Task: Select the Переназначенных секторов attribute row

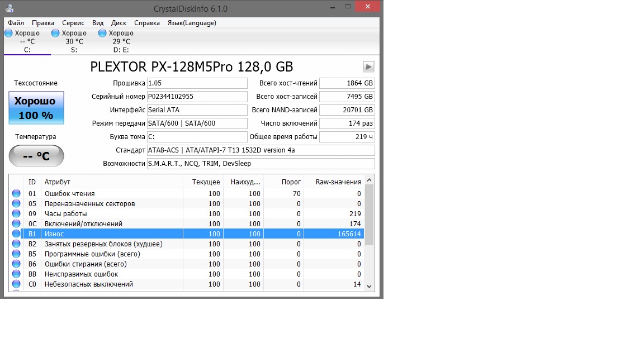Action: click(112, 204)
